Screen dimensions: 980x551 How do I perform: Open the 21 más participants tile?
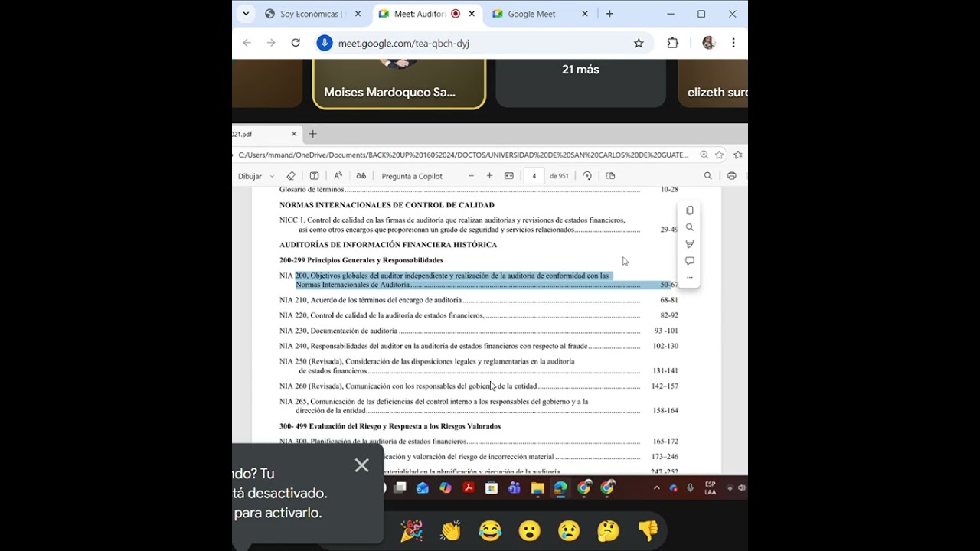[580, 83]
